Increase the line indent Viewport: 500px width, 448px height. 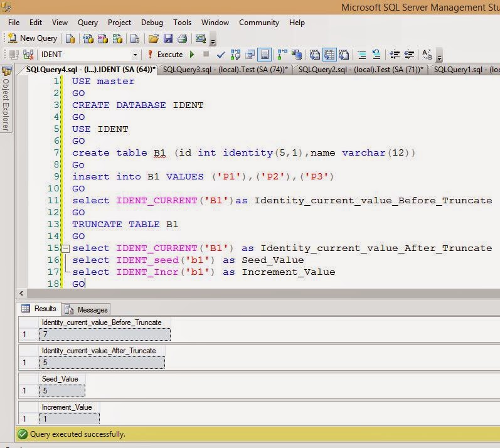pyautogui.click(x=409, y=55)
